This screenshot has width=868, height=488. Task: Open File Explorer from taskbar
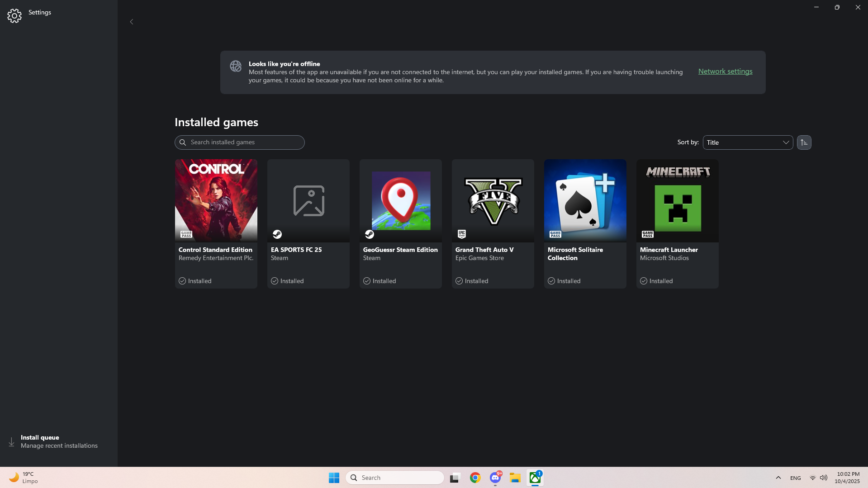click(x=515, y=478)
